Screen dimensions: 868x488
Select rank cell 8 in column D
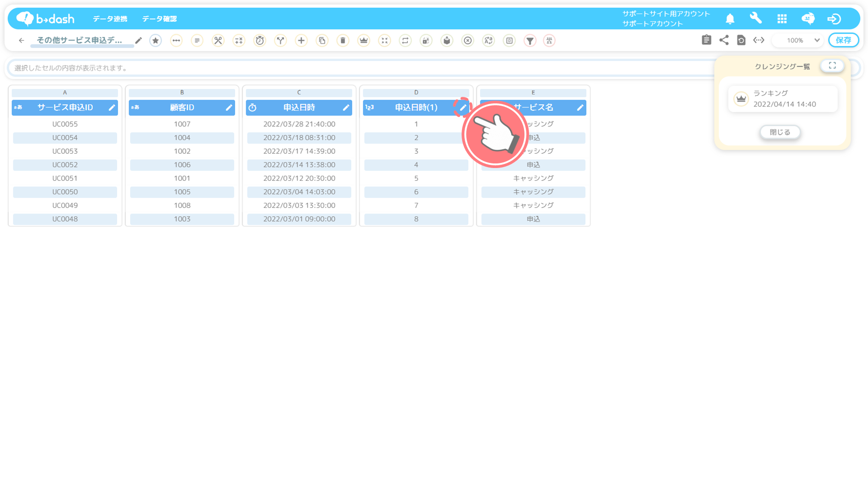416,219
